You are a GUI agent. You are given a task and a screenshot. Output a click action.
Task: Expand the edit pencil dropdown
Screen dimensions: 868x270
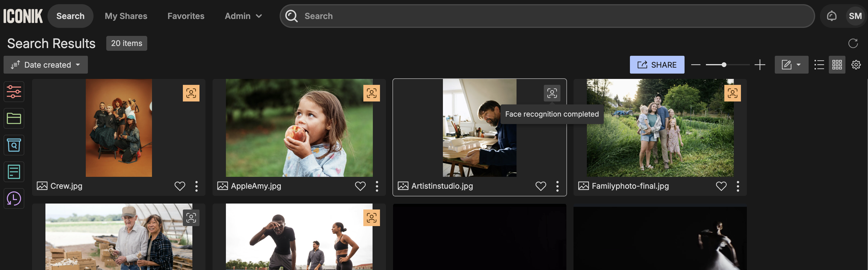point(791,65)
